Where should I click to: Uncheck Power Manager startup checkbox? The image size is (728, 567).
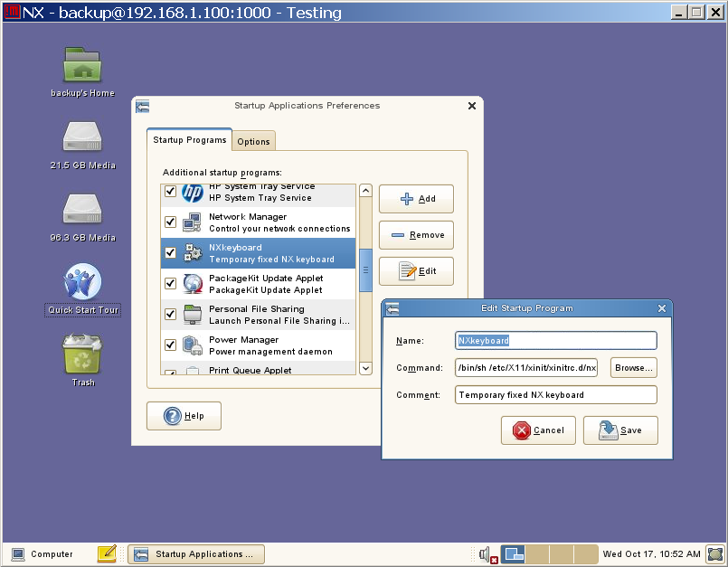(x=170, y=345)
